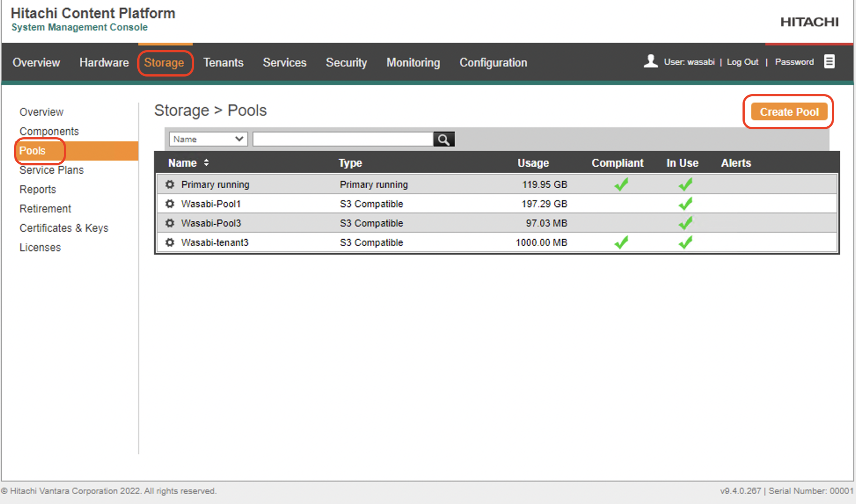This screenshot has height=504, width=856.
Task: Sort pools by the Name arrows
Action: (206, 163)
